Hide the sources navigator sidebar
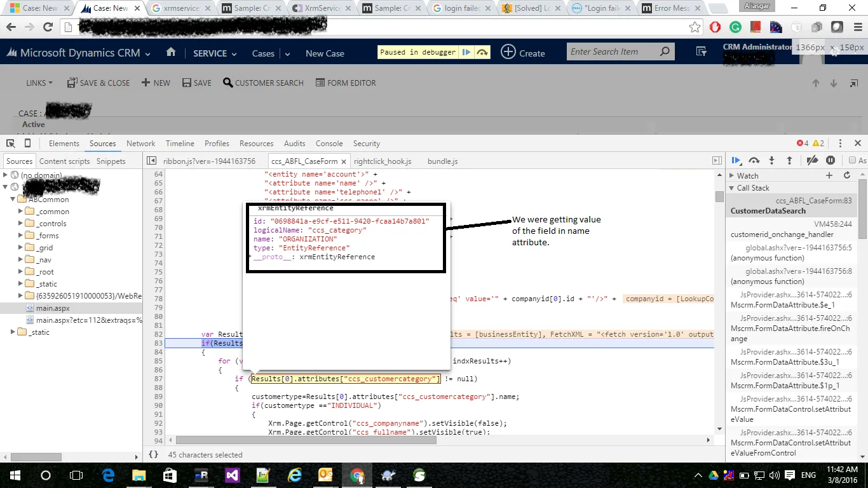 [151, 161]
